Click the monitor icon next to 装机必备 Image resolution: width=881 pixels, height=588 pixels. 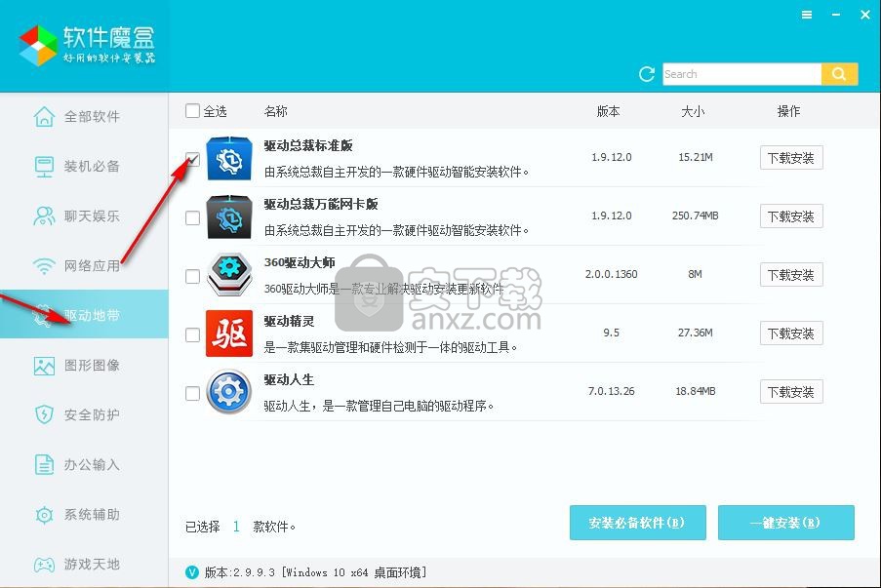tap(44, 167)
